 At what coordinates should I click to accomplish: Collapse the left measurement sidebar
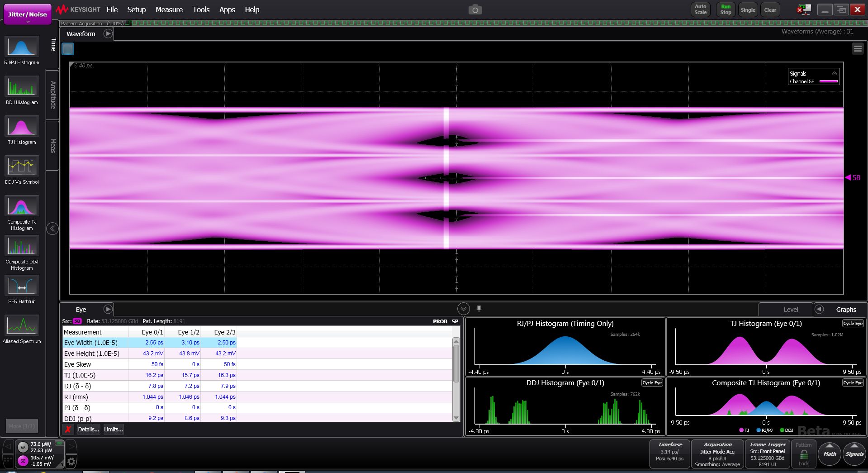(52, 229)
